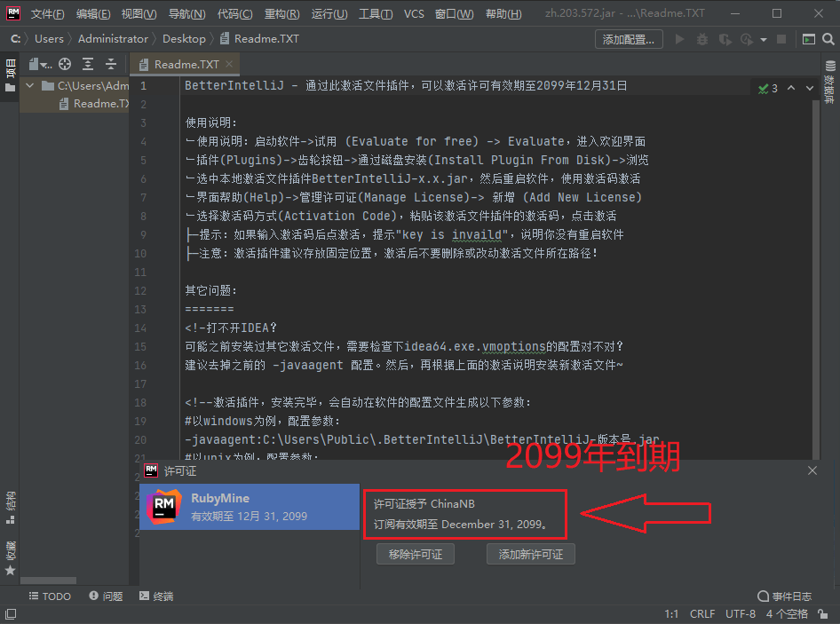Click the Run anything window icon
The width and height of the screenshot is (840, 624).
click(808, 39)
